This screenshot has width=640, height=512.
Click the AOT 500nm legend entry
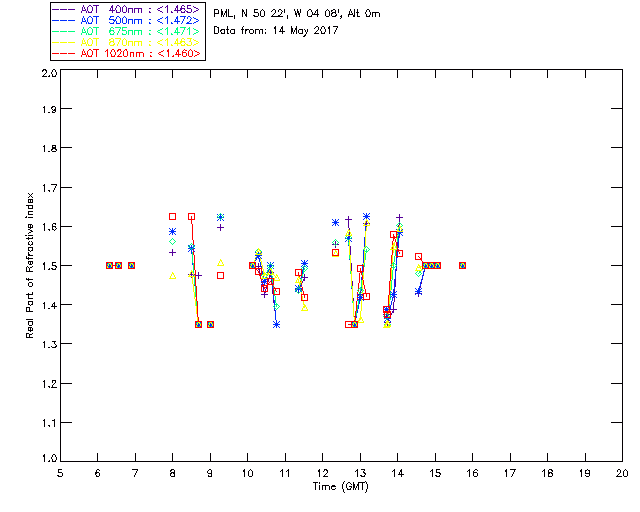pos(127,20)
